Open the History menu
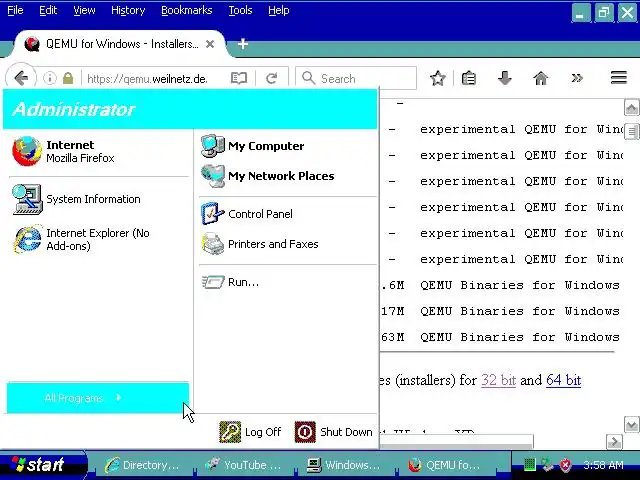This screenshot has height=480, width=640. tap(128, 10)
